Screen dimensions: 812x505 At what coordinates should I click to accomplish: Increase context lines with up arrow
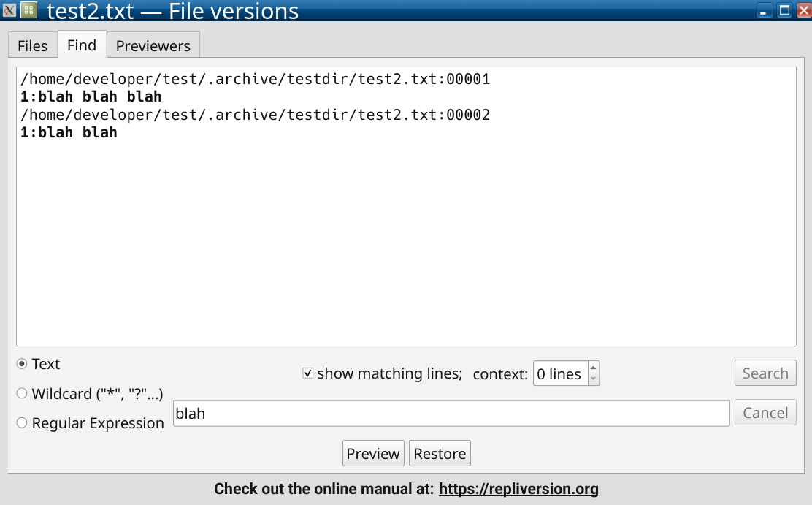[594, 367]
